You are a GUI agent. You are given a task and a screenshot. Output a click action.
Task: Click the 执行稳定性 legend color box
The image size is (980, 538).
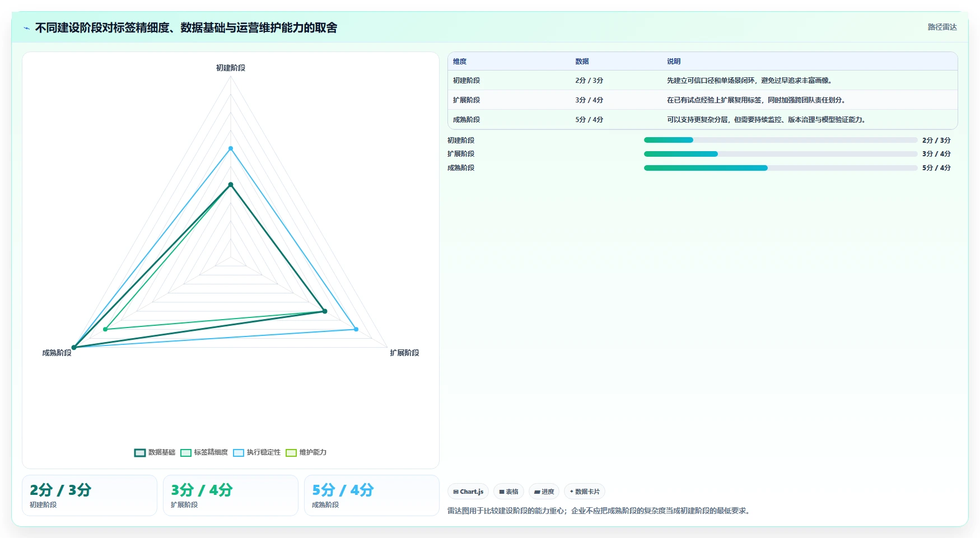[239, 453]
